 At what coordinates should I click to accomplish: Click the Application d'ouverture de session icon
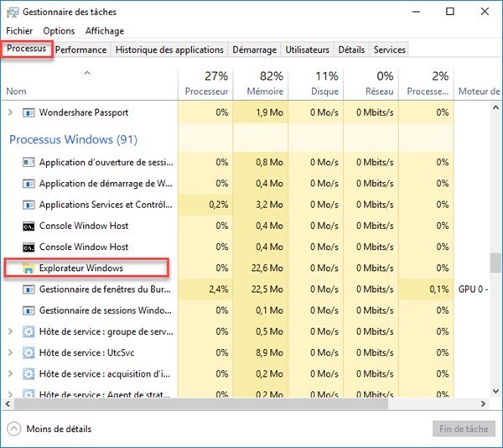coord(29,163)
